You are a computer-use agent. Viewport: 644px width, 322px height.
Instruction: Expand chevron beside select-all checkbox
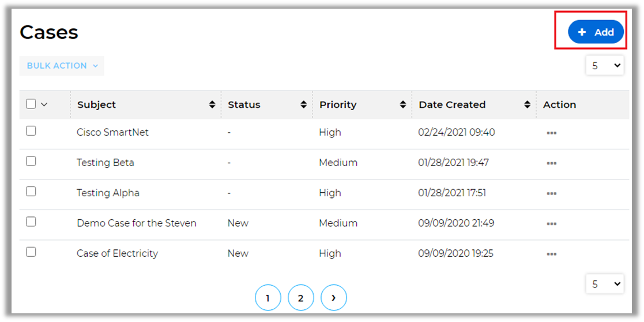[44, 104]
